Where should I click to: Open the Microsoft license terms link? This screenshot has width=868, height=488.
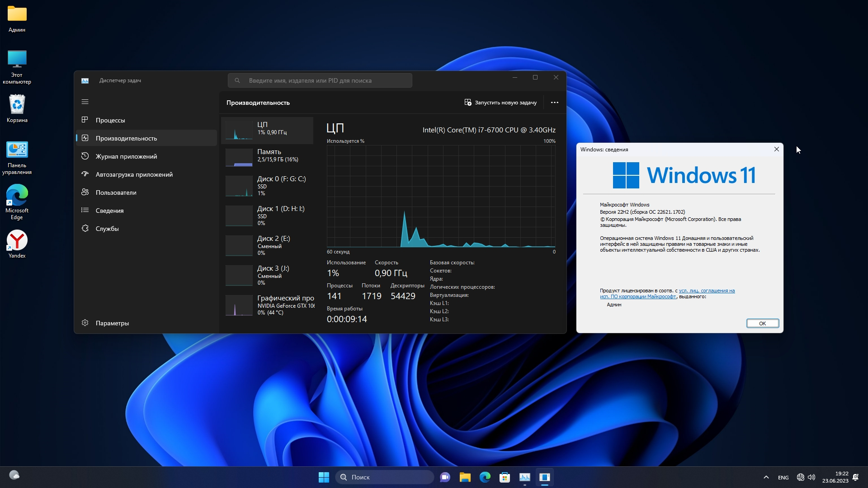[706, 291]
